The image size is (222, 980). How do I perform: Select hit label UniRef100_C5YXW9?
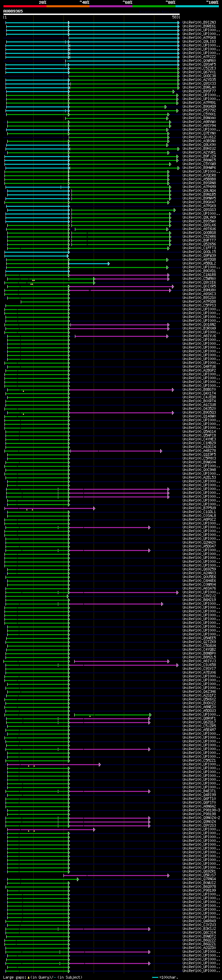tap(199, 164)
